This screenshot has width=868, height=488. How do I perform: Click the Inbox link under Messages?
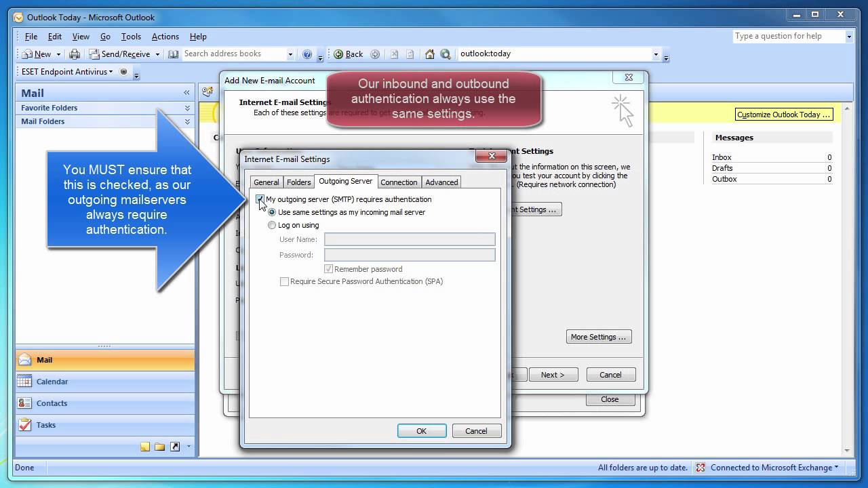coord(722,157)
